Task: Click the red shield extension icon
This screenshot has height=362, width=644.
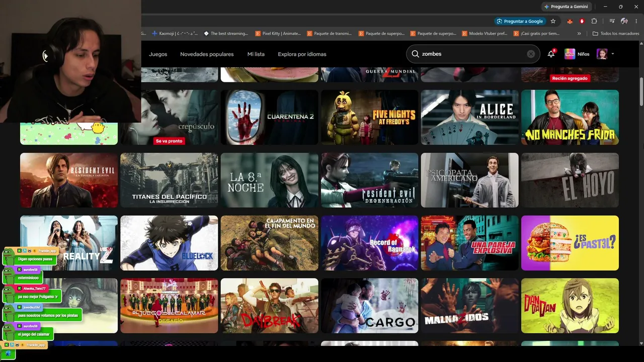Action: [x=582, y=21]
